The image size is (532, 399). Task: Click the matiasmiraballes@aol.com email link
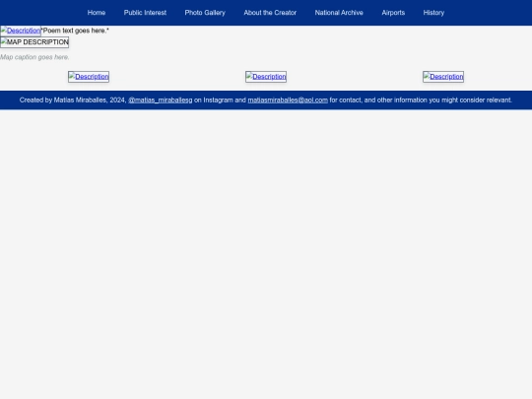288,100
